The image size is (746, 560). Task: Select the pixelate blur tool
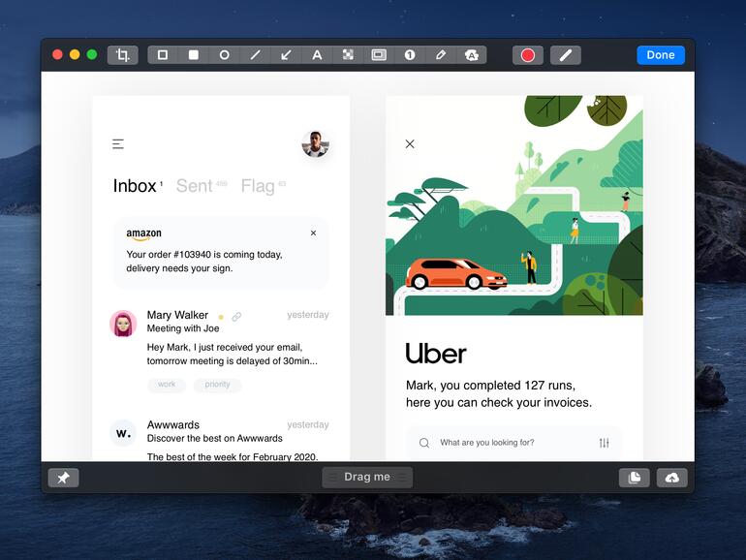[348, 55]
